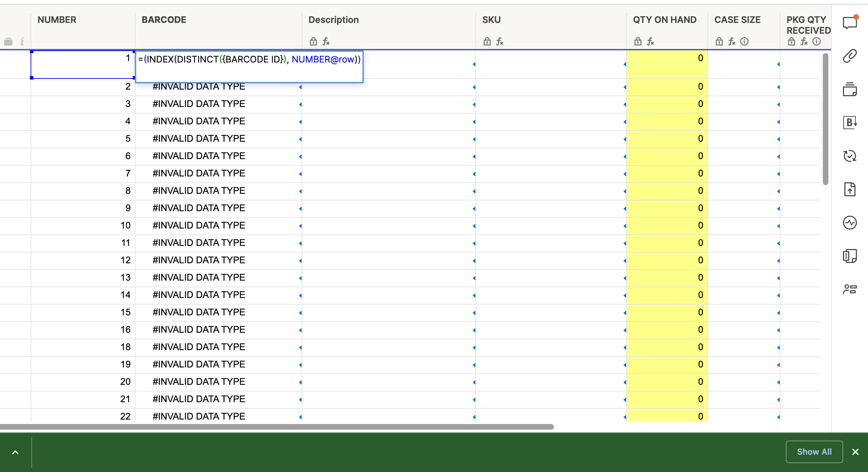Select yellow QTY ON HAND cell in row 1

[667, 65]
